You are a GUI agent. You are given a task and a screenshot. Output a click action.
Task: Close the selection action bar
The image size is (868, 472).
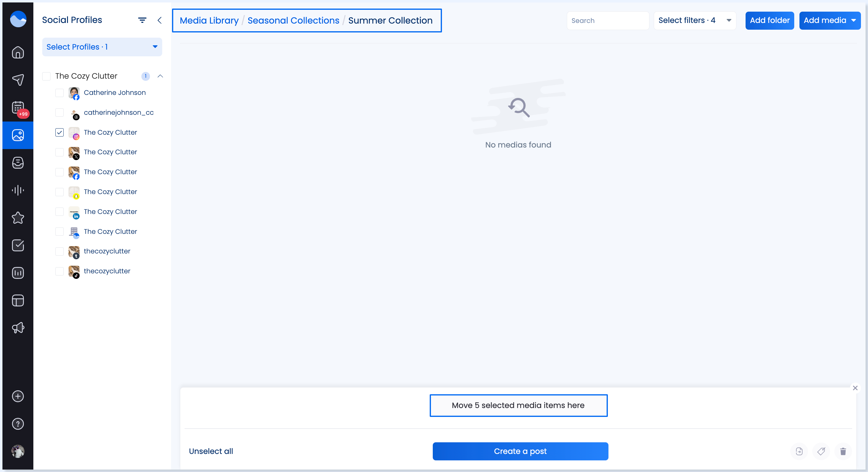855,388
